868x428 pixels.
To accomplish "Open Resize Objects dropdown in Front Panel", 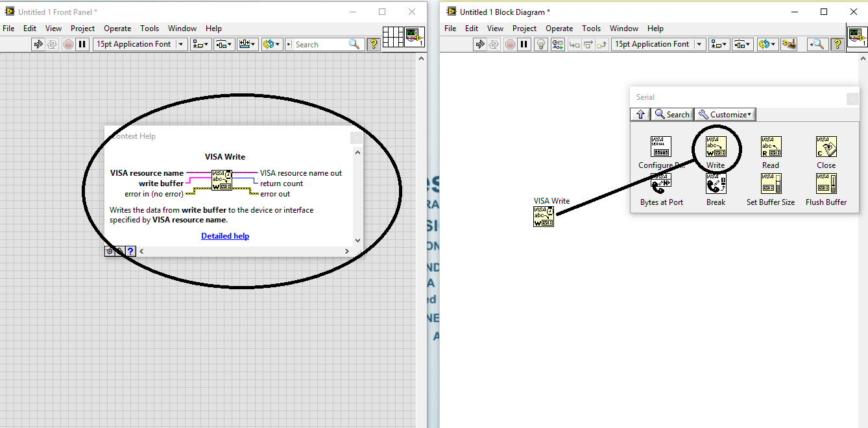I will click(x=248, y=44).
